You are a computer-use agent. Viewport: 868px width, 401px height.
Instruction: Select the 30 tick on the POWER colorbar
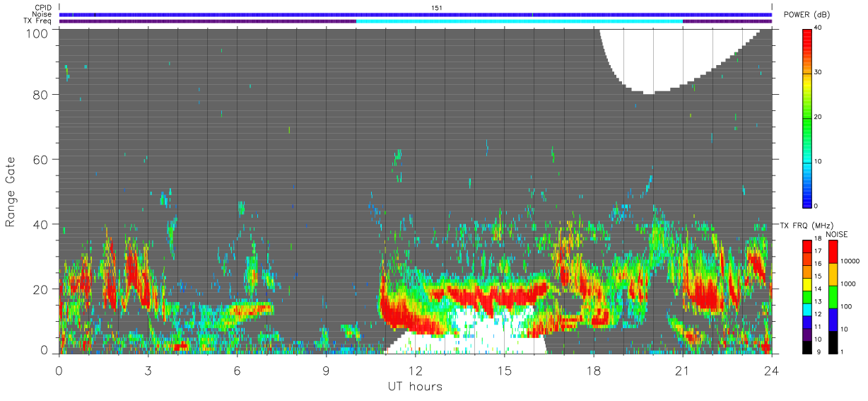(x=819, y=72)
